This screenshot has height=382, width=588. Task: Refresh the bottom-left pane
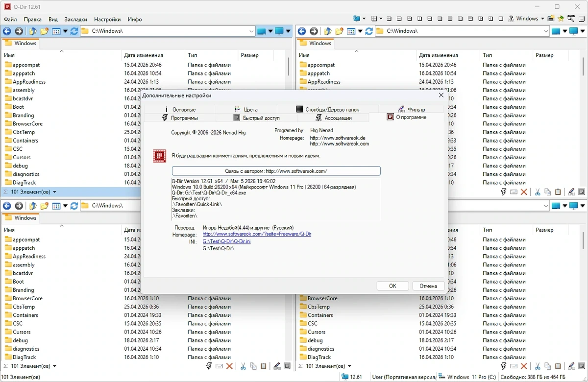pyautogui.click(x=74, y=206)
